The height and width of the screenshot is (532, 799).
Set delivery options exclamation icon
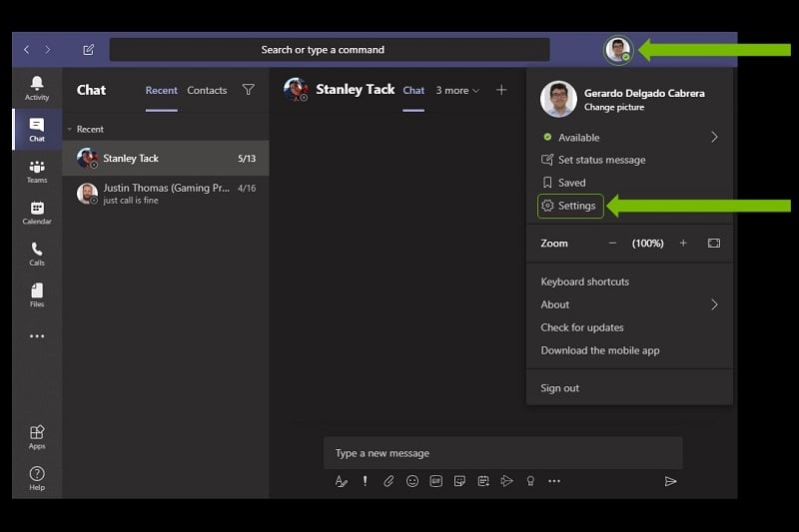pos(365,481)
